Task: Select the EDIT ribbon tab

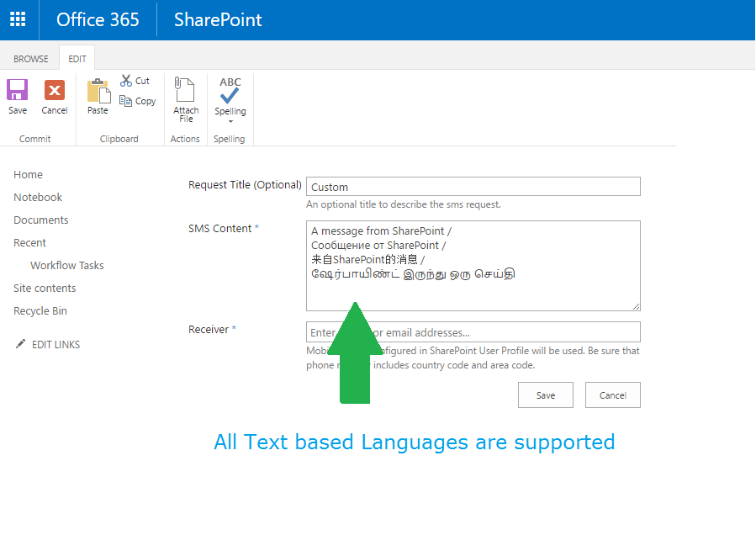Action: point(77,59)
